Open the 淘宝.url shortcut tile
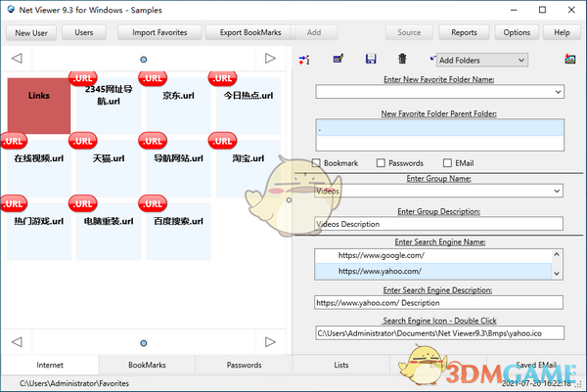The width and height of the screenshot is (587, 392). coord(248,168)
